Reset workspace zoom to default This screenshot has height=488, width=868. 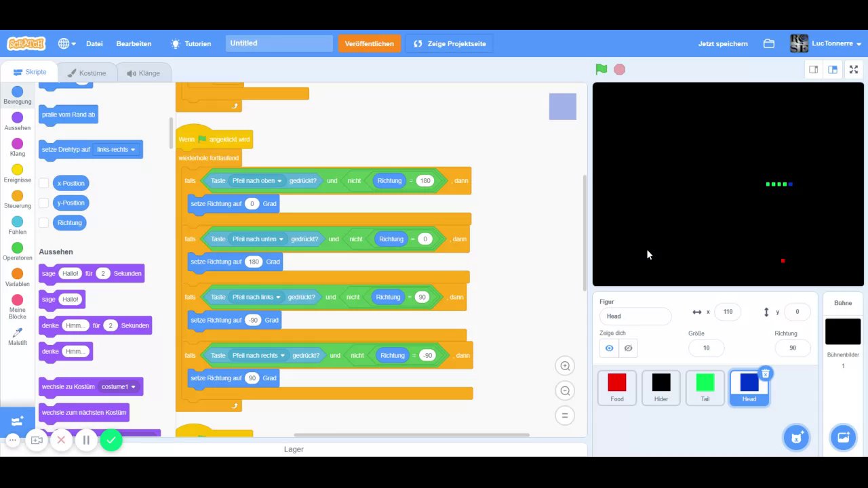[x=564, y=415]
